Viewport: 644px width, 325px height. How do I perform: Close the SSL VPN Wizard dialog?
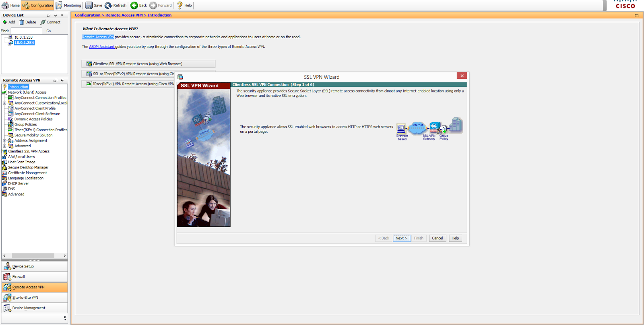pos(462,76)
